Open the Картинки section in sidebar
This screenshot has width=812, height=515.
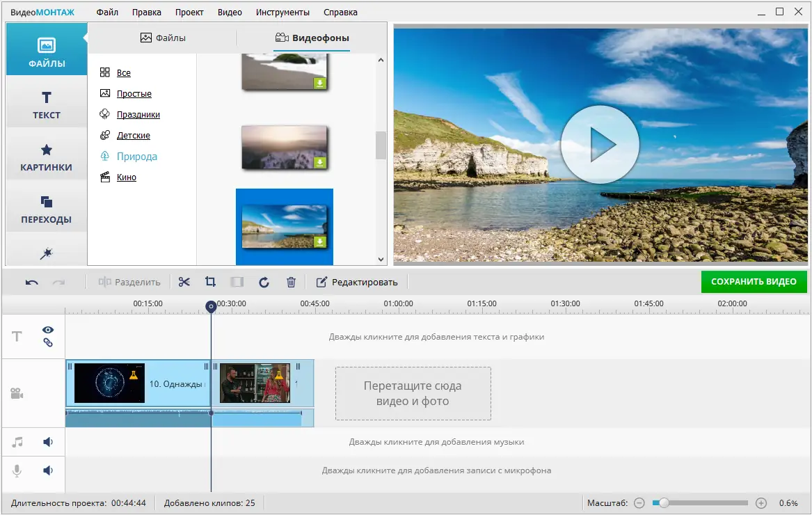[x=47, y=157]
